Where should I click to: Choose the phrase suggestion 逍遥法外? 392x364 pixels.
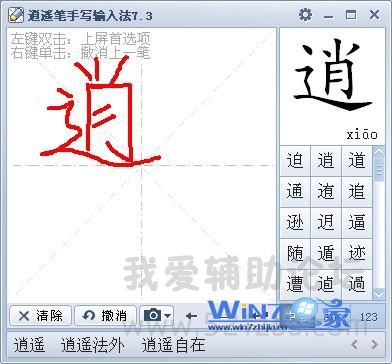point(93,345)
